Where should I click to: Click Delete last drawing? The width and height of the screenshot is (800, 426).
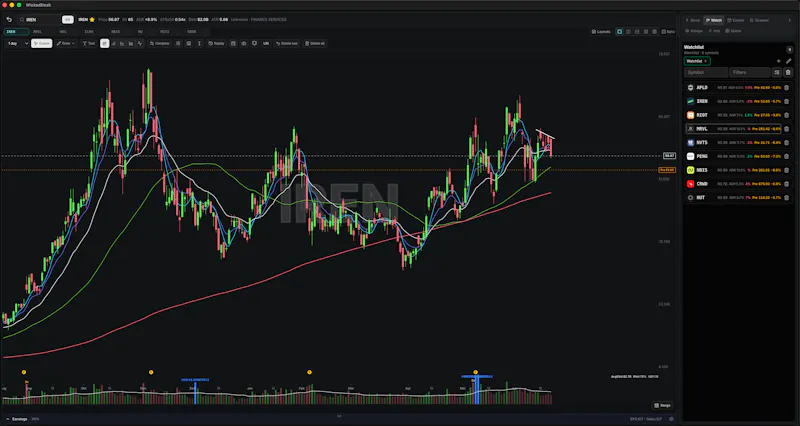click(x=287, y=43)
